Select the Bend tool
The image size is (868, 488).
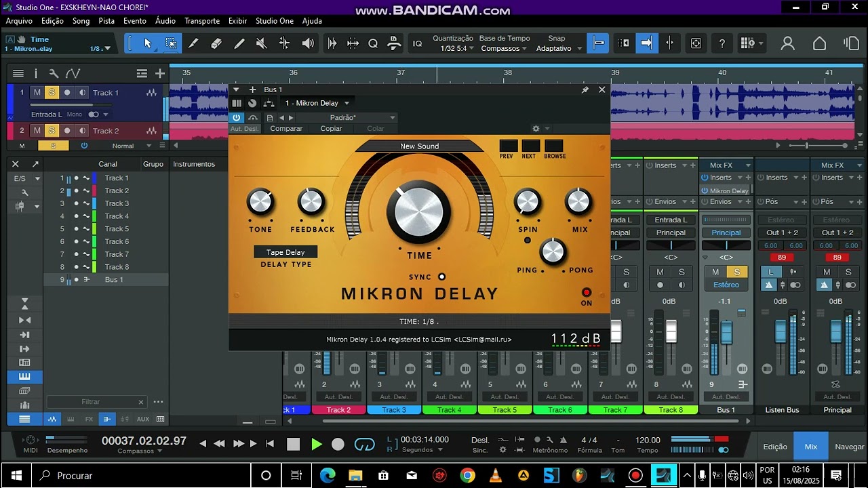coord(285,43)
